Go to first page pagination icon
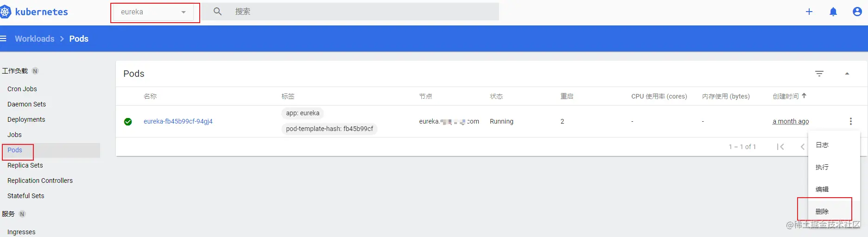 point(780,147)
